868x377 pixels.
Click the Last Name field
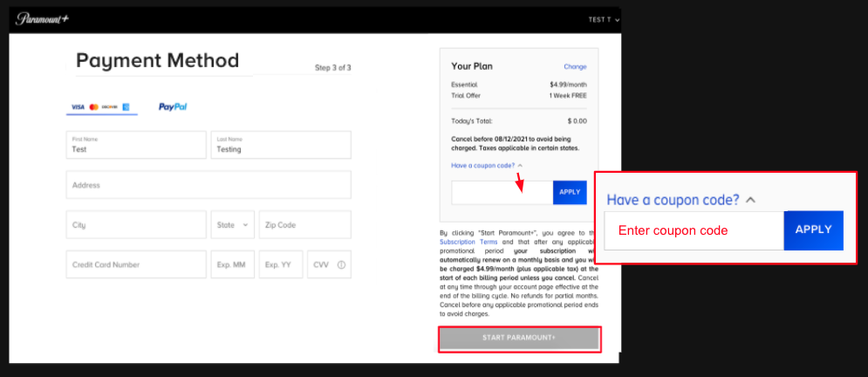281,145
